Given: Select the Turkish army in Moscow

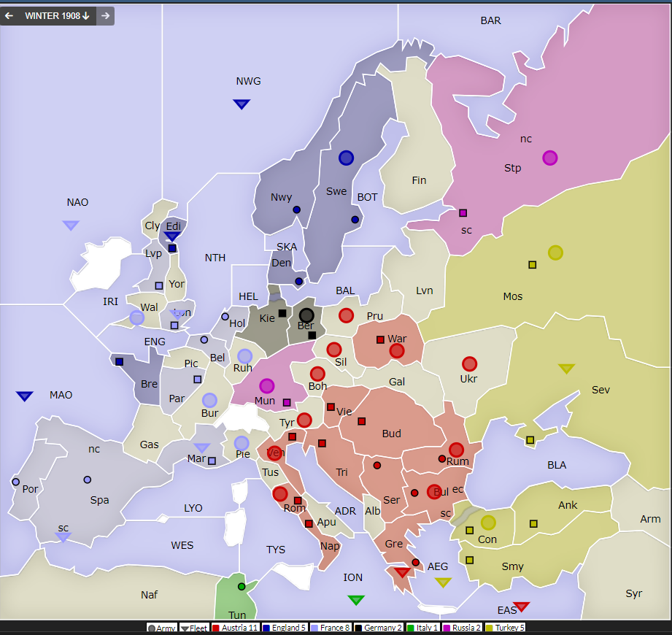Looking at the screenshot, I should coord(555,253).
